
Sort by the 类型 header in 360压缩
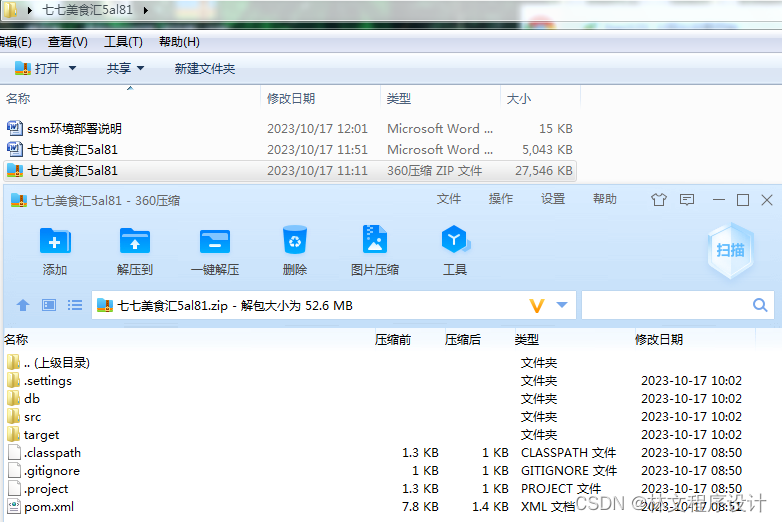point(527,340)
